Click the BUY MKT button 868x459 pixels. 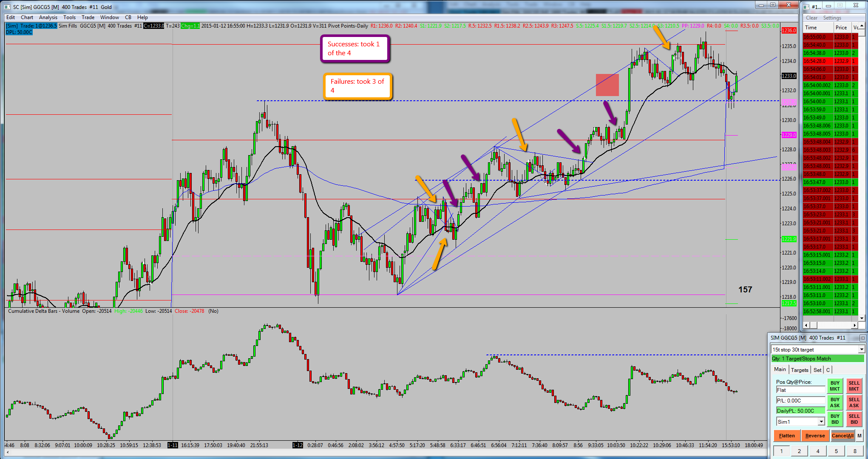click(835, 386)
